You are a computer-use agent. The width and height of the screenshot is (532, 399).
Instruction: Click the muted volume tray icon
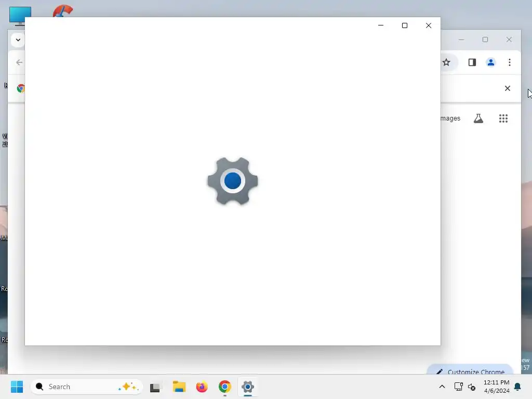(472, 387)
